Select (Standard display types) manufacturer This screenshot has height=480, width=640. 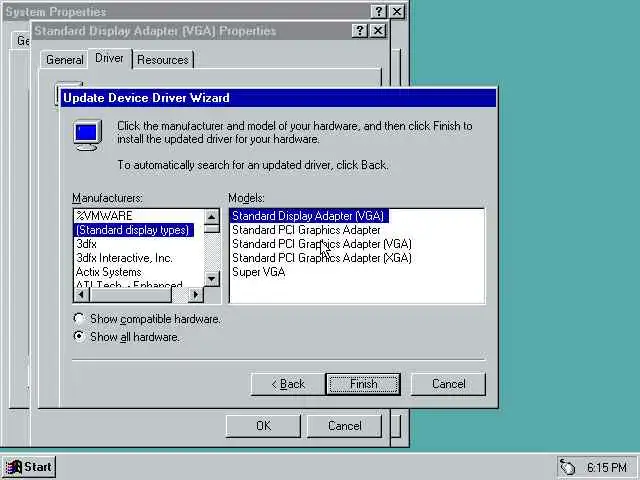(x=133, y=230)
